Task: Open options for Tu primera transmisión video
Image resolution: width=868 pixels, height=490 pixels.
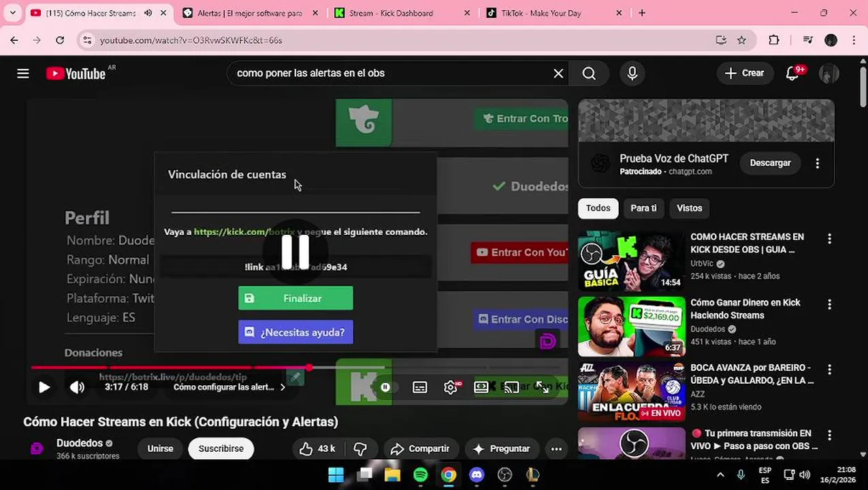Action: coord(829,435)
